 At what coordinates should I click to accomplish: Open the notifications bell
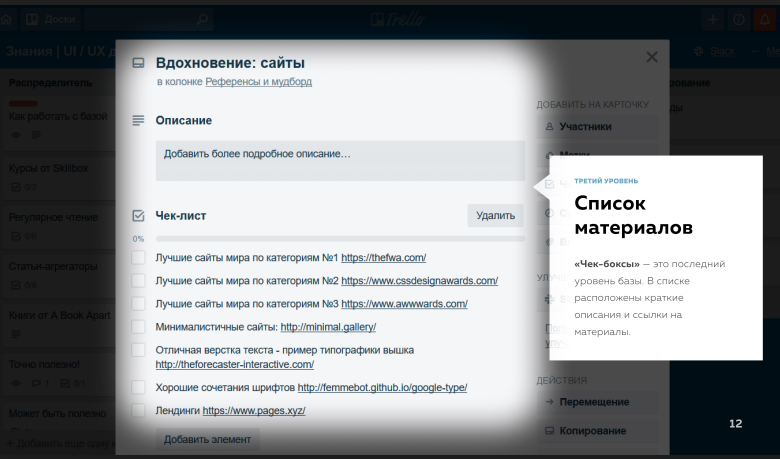coord(765,19)
